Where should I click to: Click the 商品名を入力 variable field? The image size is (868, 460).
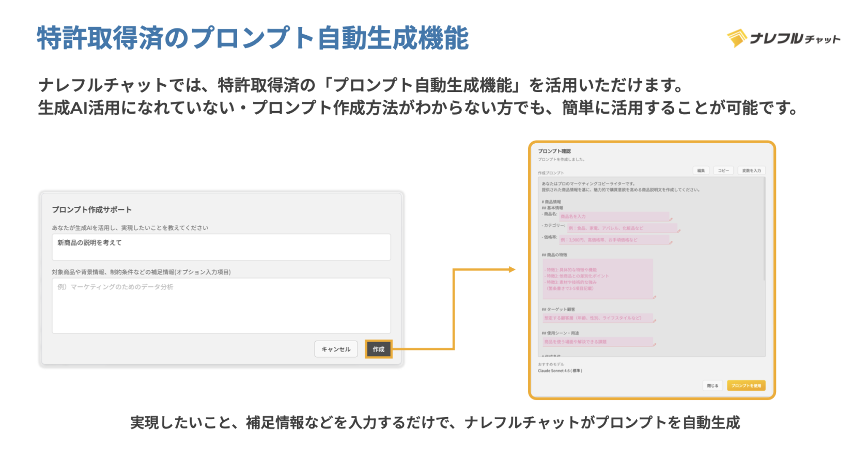point(614,217)
